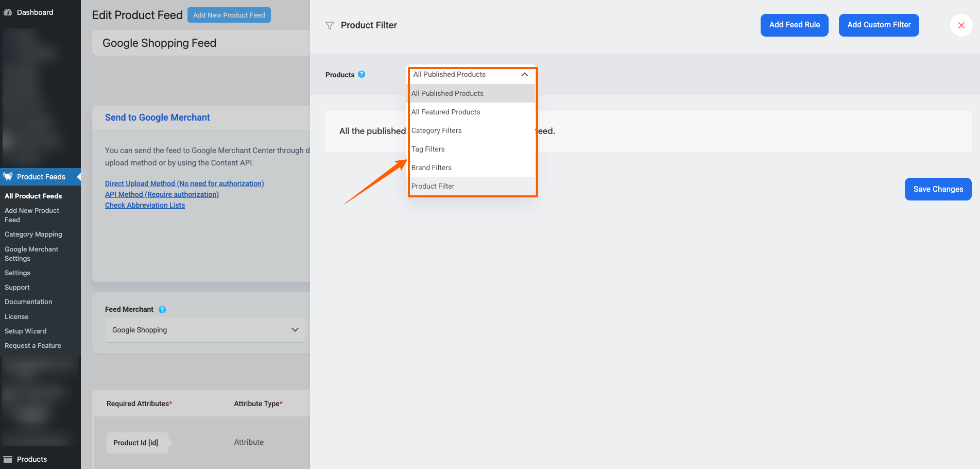This screenshot has width=980, height=469.
Task: Save Changes to the filter
Action: [x=938, y=189]
